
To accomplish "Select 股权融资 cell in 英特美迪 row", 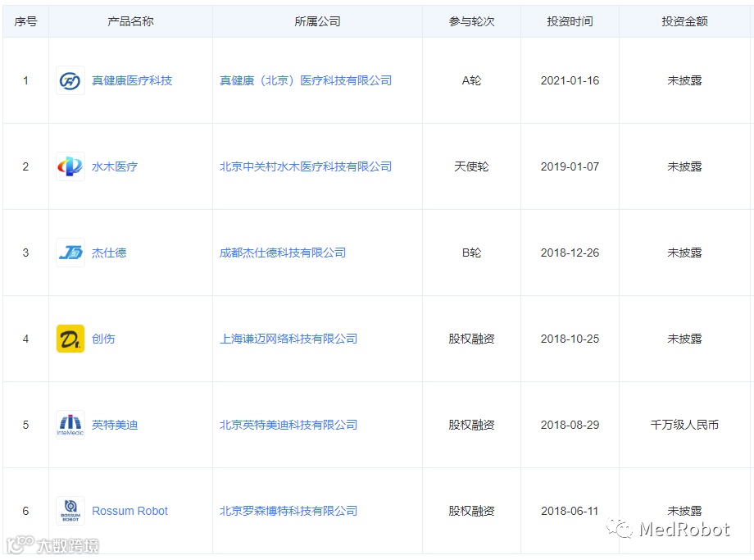I will click(471, 425).
